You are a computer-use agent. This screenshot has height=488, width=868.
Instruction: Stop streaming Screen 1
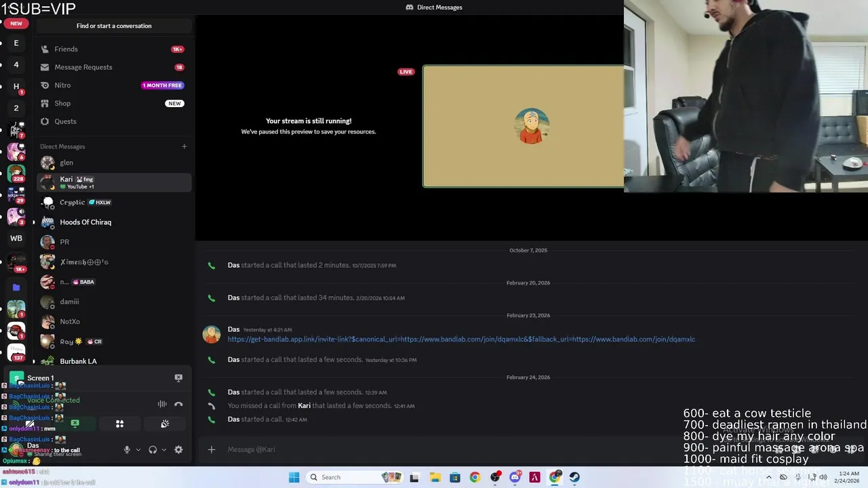click(178, 378)
